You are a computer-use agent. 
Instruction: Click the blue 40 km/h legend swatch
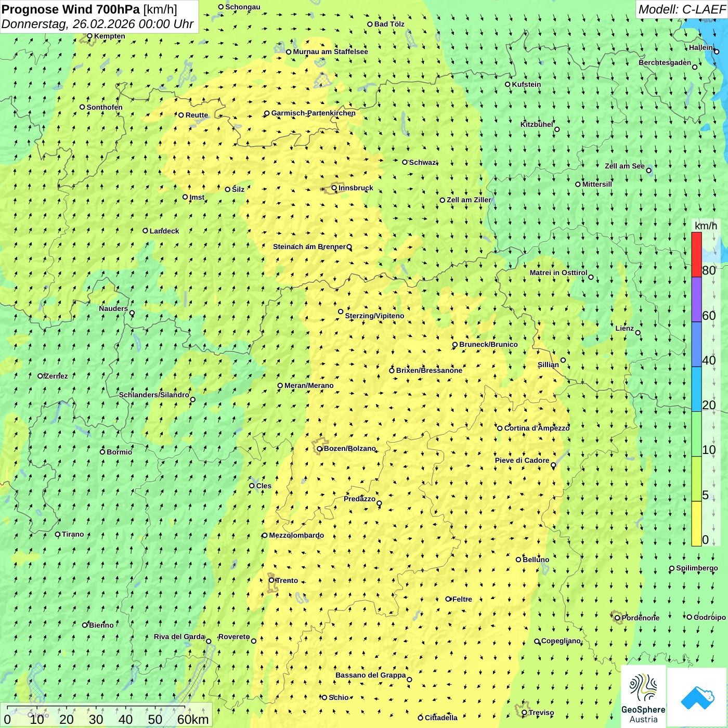[696, 345]
